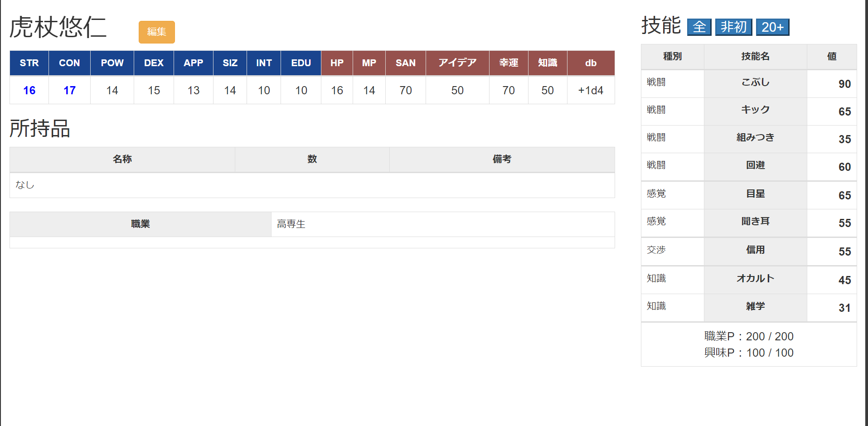The image size is (868, 426).
Task: Click the 興味P 100 / 100 points line
Action: pyautogui.click(x=749, y=353)
